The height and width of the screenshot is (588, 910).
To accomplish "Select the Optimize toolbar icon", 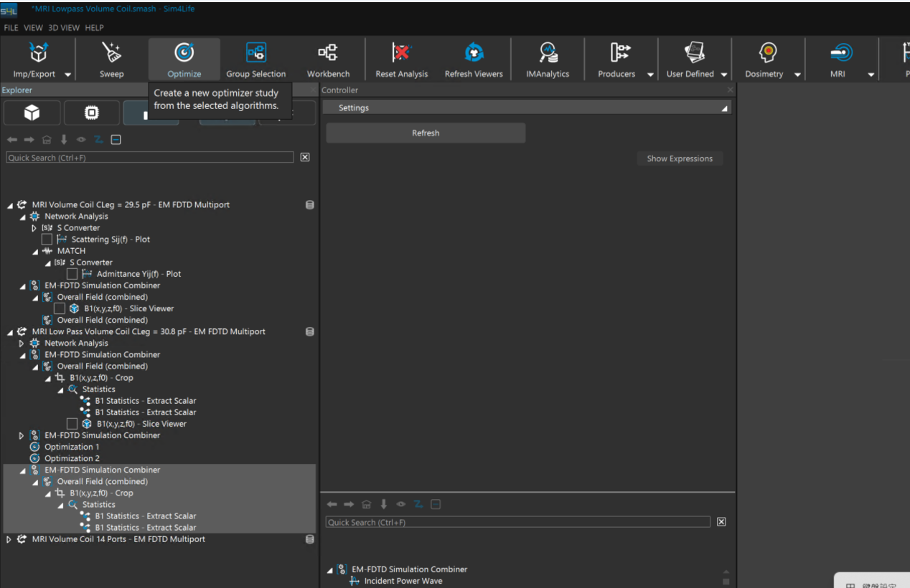I will [184, 53].
